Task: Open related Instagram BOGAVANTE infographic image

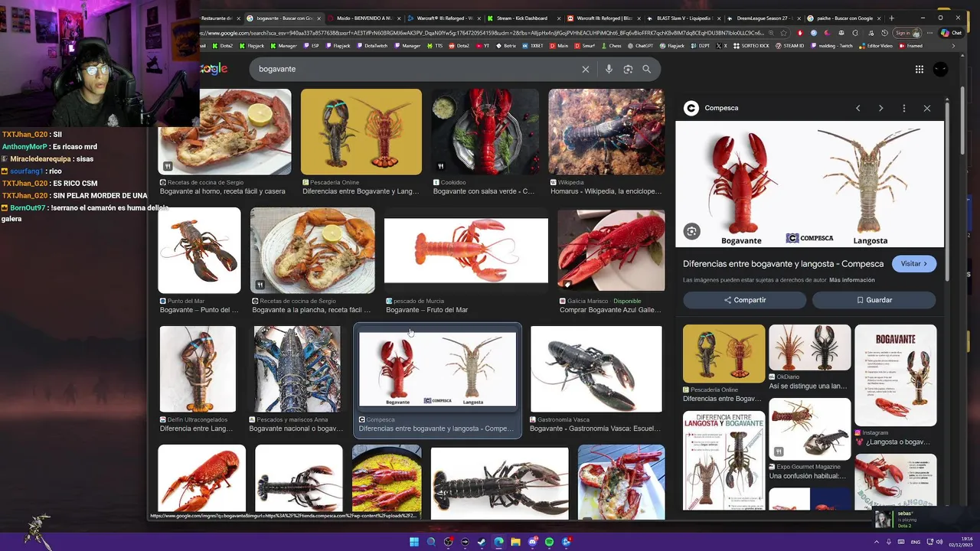Action: point(895,375)
